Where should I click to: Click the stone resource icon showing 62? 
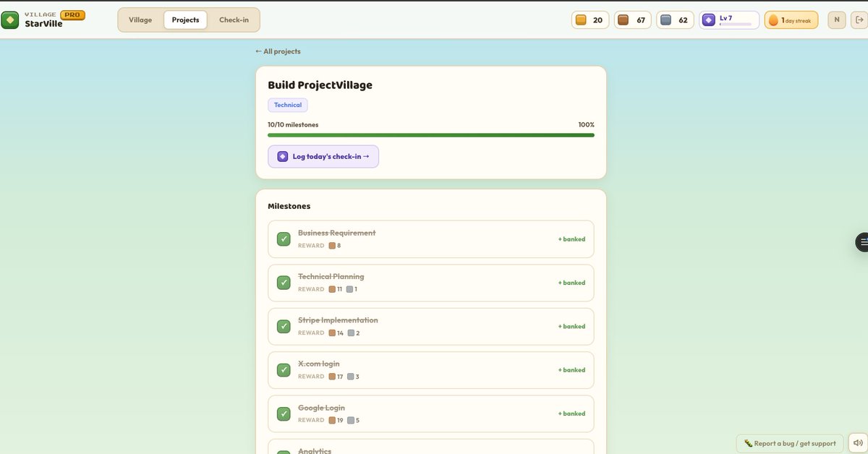click(666, 20)
